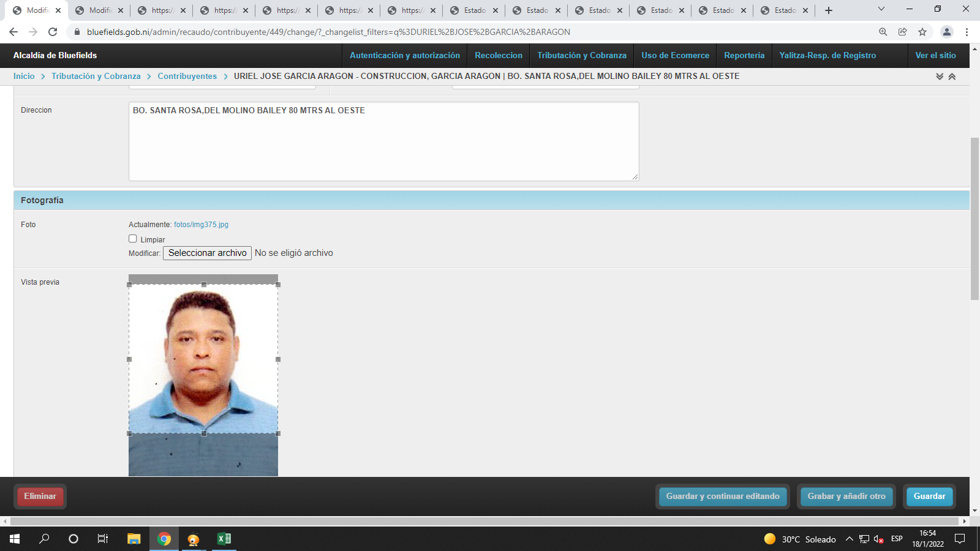Switch to the second Modific browser tab

coord(99,10)
